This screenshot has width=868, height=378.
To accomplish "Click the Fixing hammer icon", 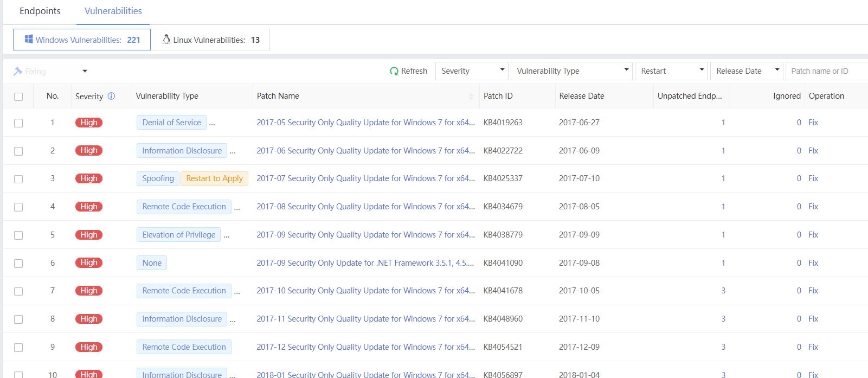I will 18,71.
